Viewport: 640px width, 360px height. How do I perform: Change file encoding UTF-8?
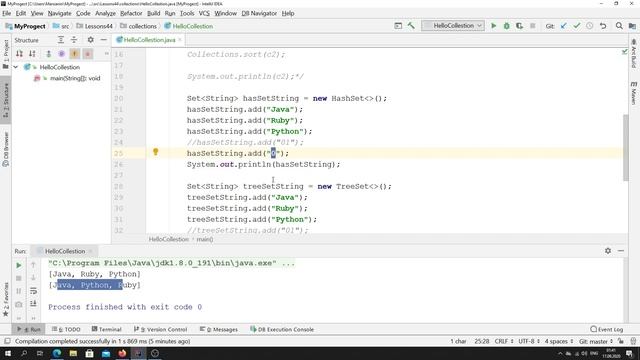click(529, 341)
